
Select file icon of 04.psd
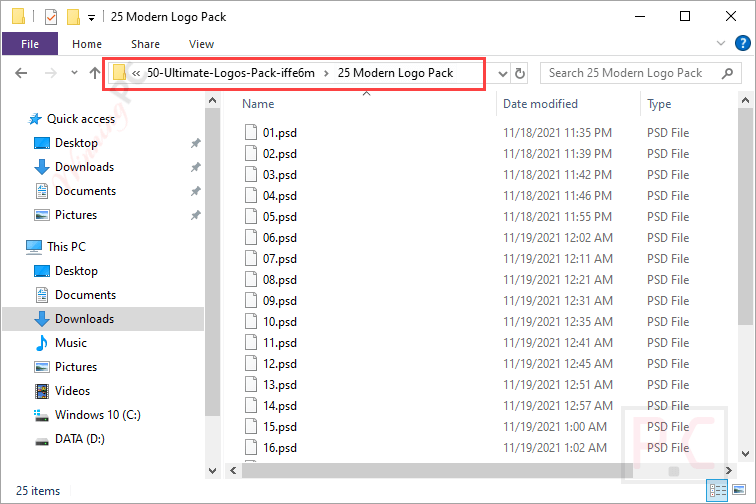point(251,195)
